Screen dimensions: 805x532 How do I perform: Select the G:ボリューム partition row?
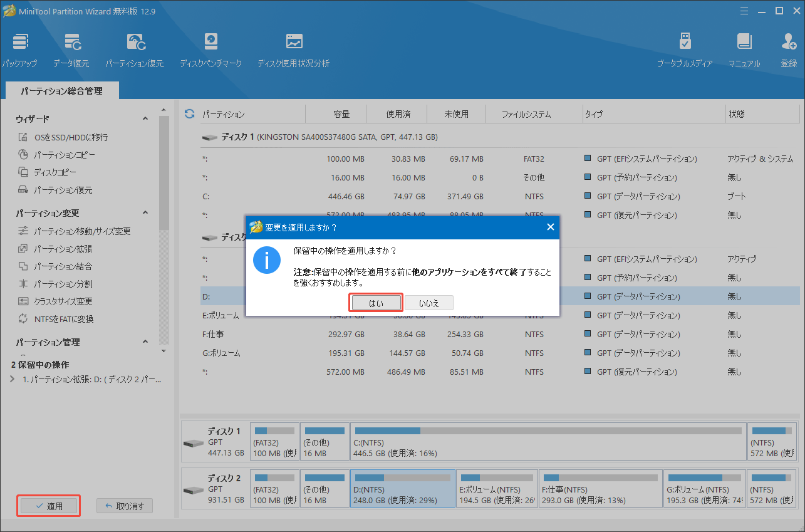[x=500, y=353]
